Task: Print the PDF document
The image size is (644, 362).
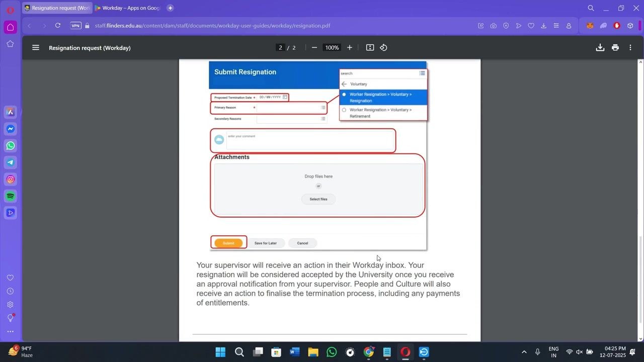Action: tap(615, 48)
